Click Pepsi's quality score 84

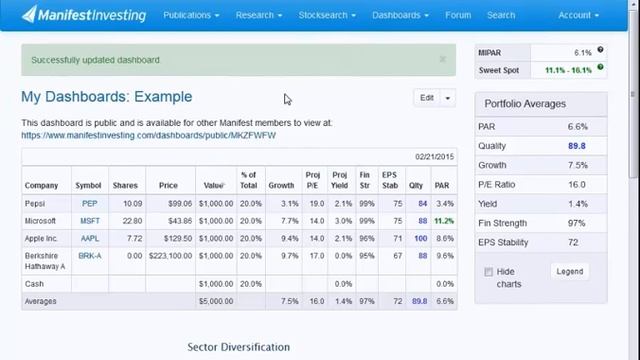(x=422, y=203)
